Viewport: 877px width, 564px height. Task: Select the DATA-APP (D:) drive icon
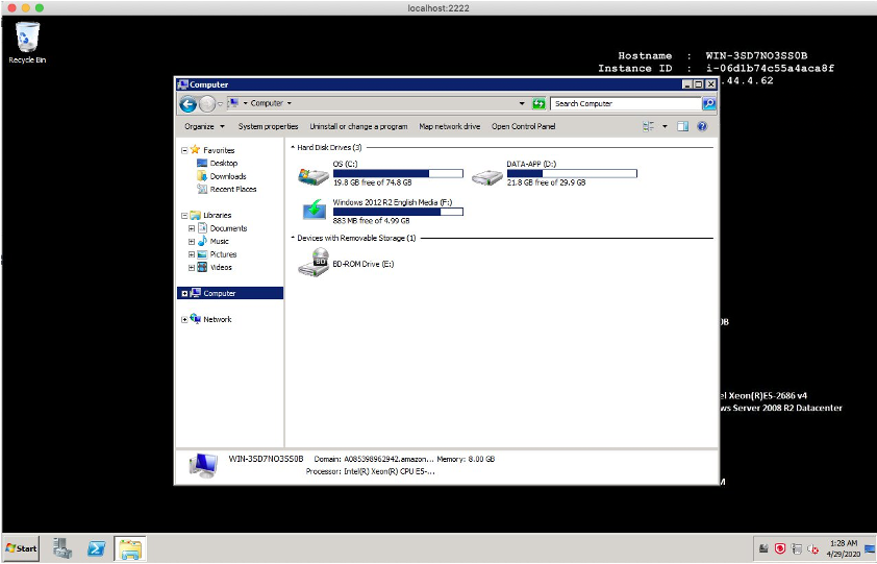coord(487,177)
